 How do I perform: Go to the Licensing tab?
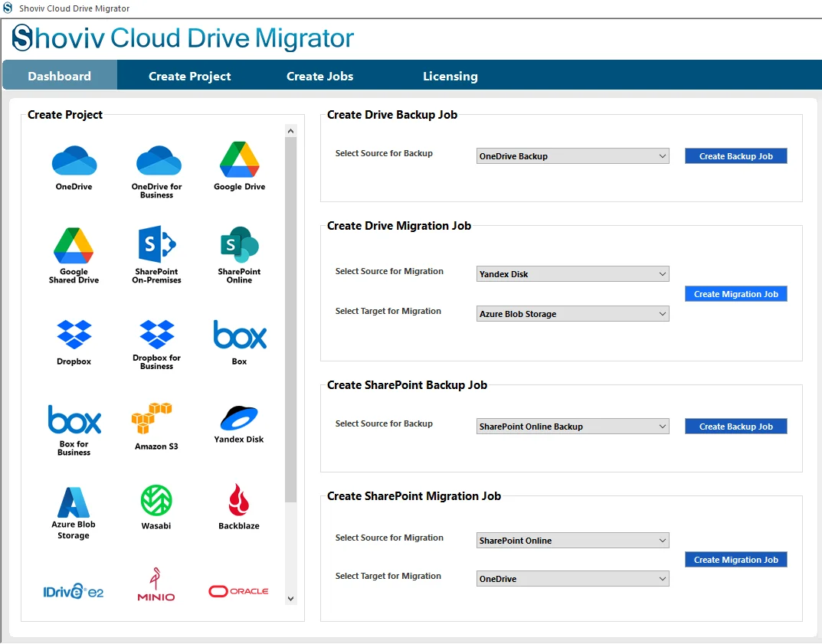pyautogui.click(x=450, y=76)
